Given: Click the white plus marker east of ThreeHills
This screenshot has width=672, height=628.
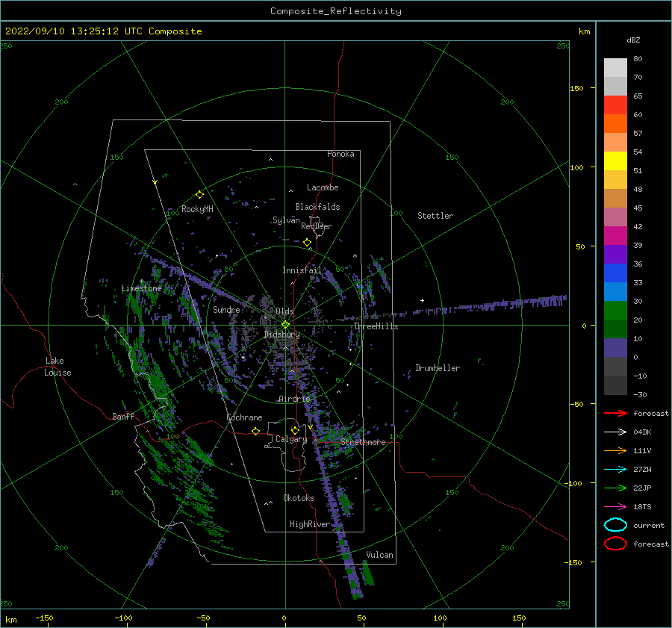Looking at the screenshot, I should [422, 300].
